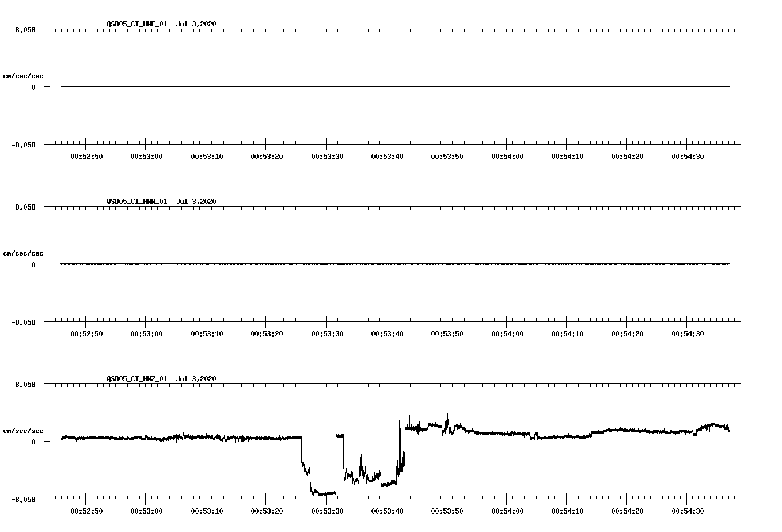Click the cm/sec/sec unit label of HNZ plot
The image size is (782, 532).
click(23, 431)
